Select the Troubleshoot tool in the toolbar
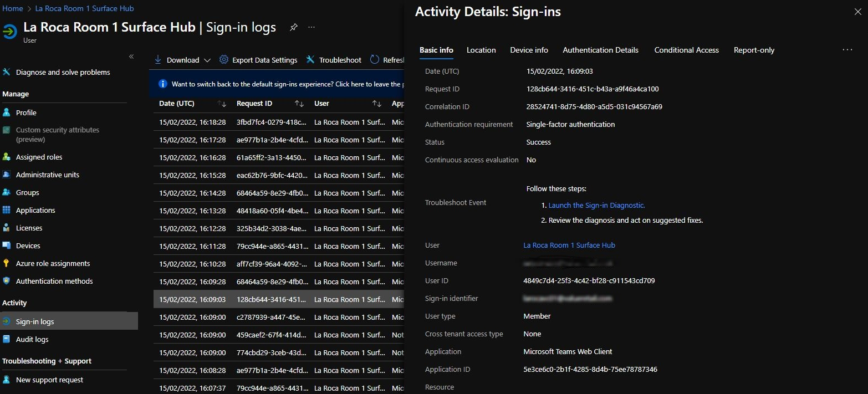 pyautogui.click(x=334, y=60)
